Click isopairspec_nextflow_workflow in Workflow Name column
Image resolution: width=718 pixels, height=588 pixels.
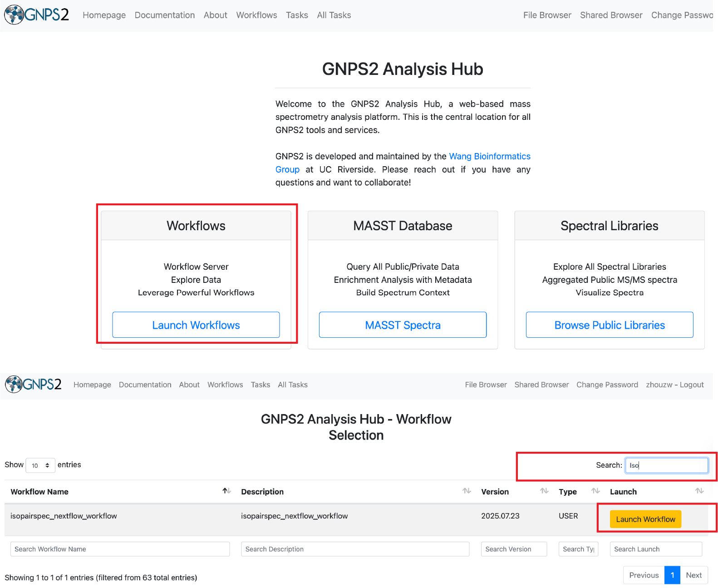click(64, 516)
